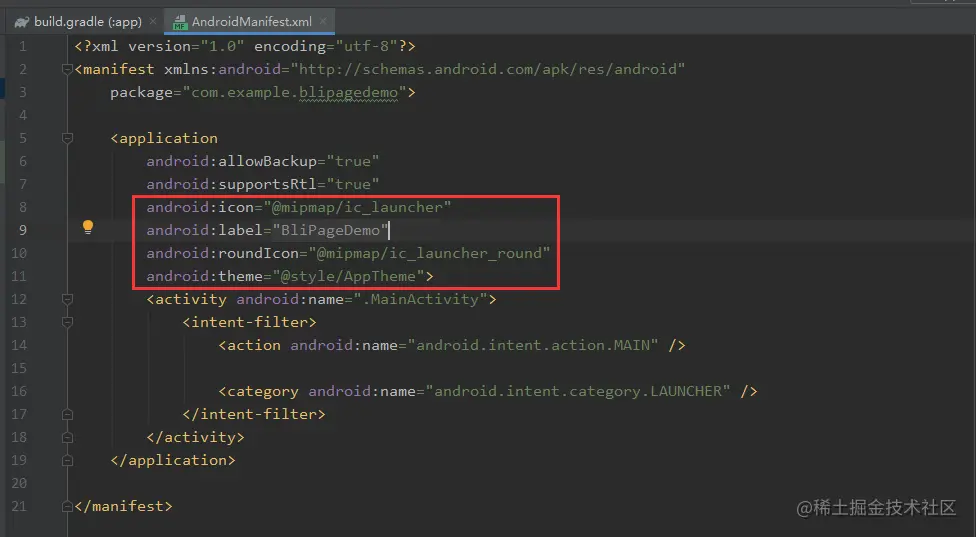Click the xml version declaration on line 1
The image size is (976, 537).
click(245, 47)
